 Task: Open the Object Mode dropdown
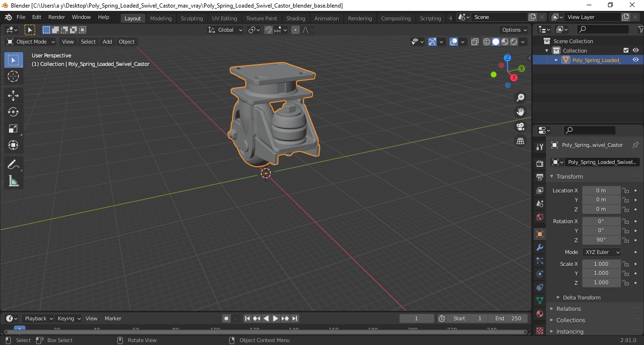(31, 42)
